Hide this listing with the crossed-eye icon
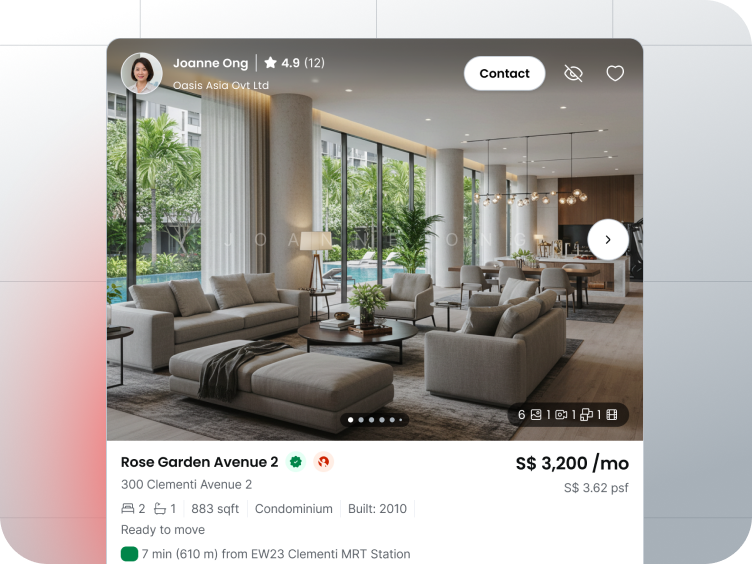Image resolution: width=752 pixels, height=564 pixels. click(573, 73)
